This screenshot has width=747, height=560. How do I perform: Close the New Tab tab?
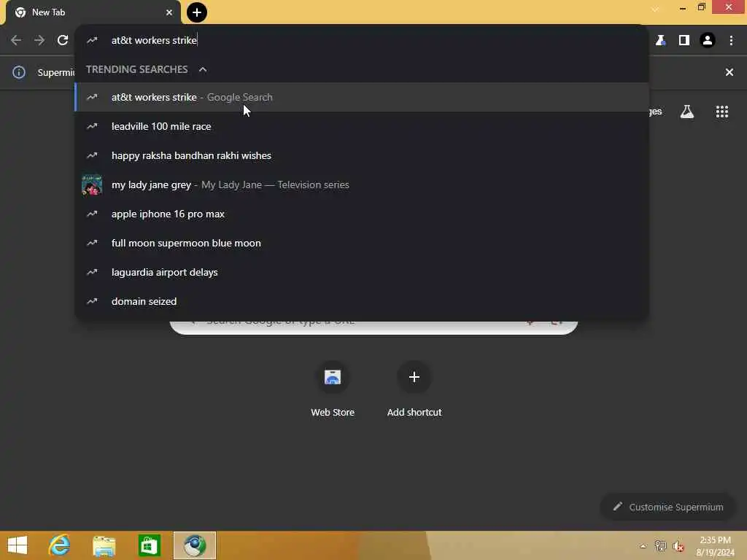tap(169, 12)
